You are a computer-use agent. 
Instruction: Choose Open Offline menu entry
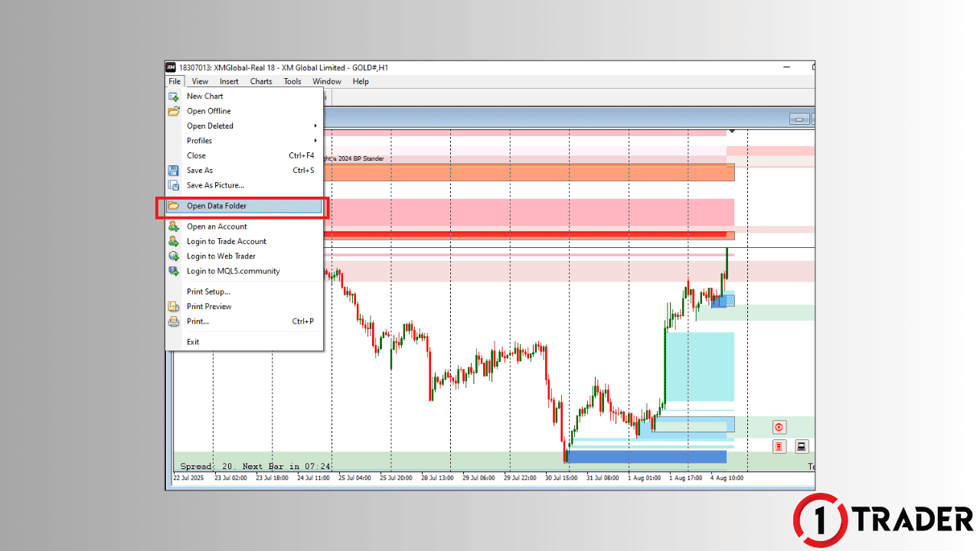(244, 111)
